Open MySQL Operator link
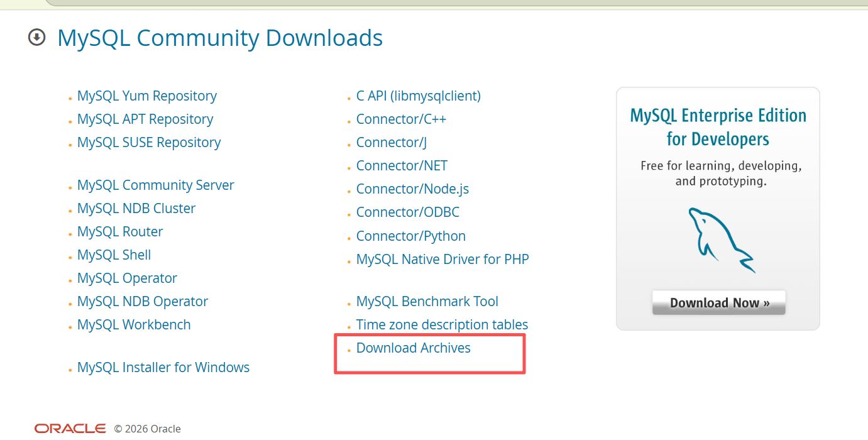This screenshot has height=440, width=868. point(127,278)
